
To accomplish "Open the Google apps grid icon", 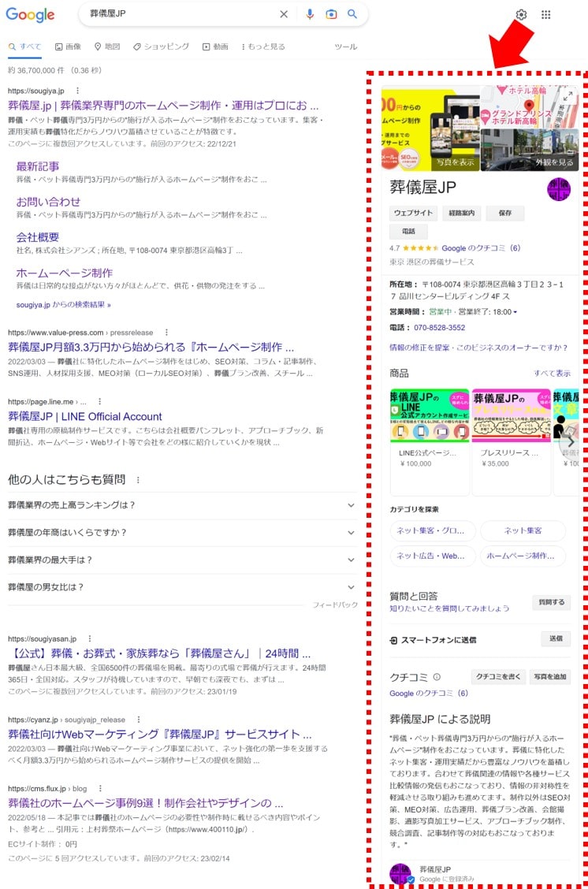I will tap(546, 15).
